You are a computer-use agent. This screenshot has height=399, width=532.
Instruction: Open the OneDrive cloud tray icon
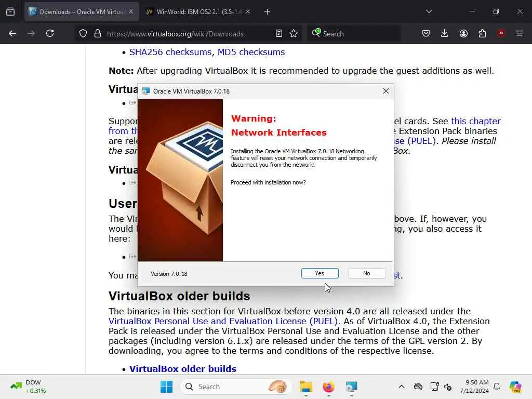point(418,387)
